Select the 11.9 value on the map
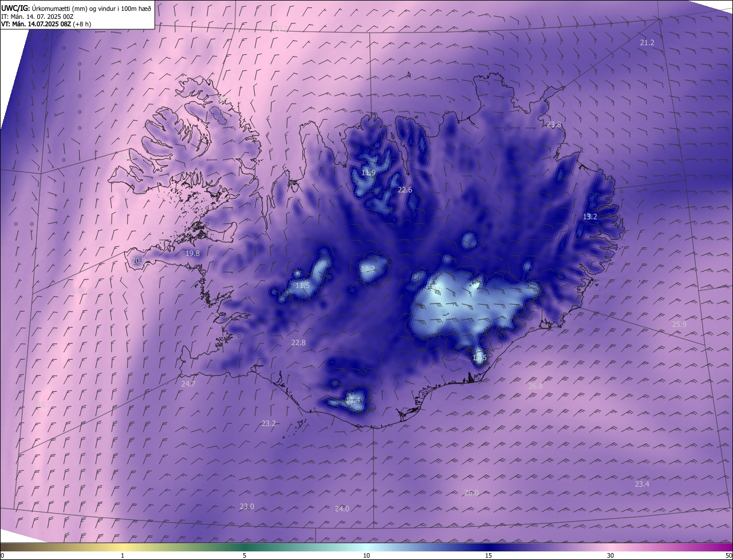Screen dimensions: 733x560 point(368,172)
